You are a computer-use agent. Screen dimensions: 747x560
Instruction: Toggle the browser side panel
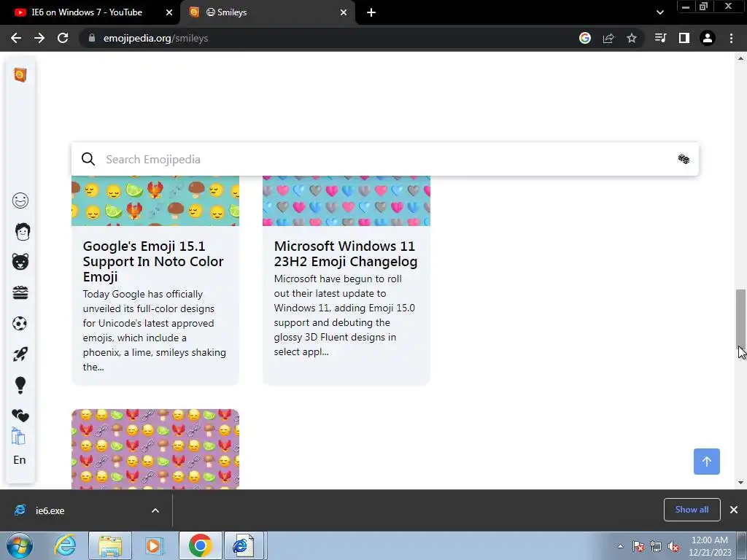[684, 38]
